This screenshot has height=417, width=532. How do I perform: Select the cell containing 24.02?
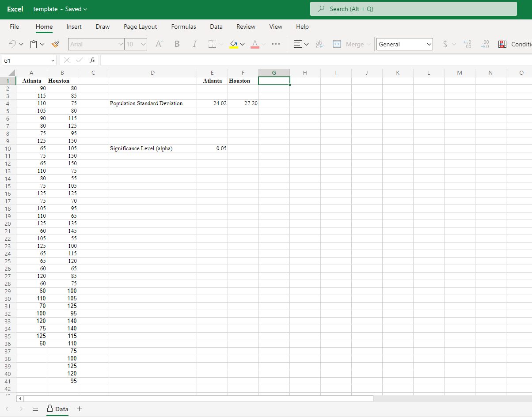[x=213, y=103]
